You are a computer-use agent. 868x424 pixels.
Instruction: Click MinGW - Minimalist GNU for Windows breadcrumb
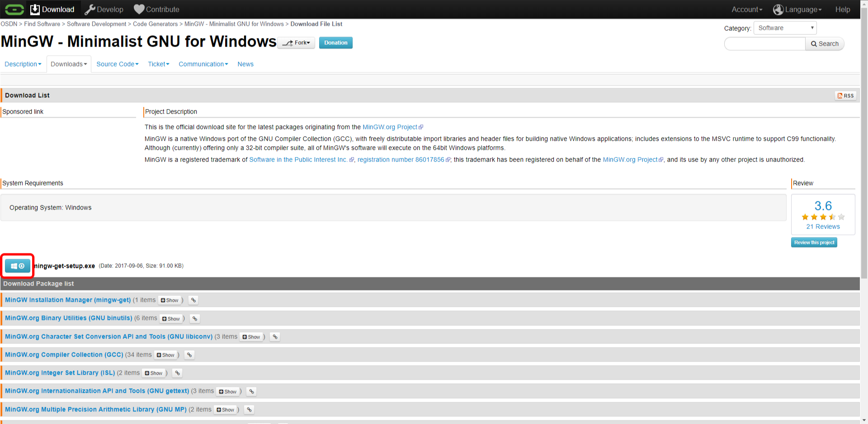234,24
